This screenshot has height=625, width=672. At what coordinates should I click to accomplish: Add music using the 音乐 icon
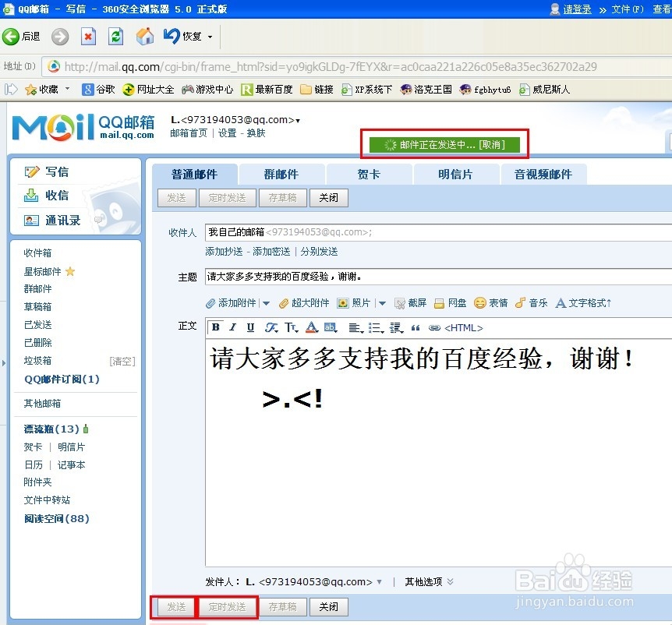point(534,304)
